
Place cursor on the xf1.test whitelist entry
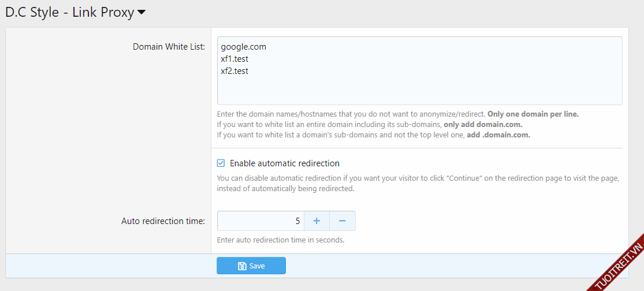pos(234,59)
